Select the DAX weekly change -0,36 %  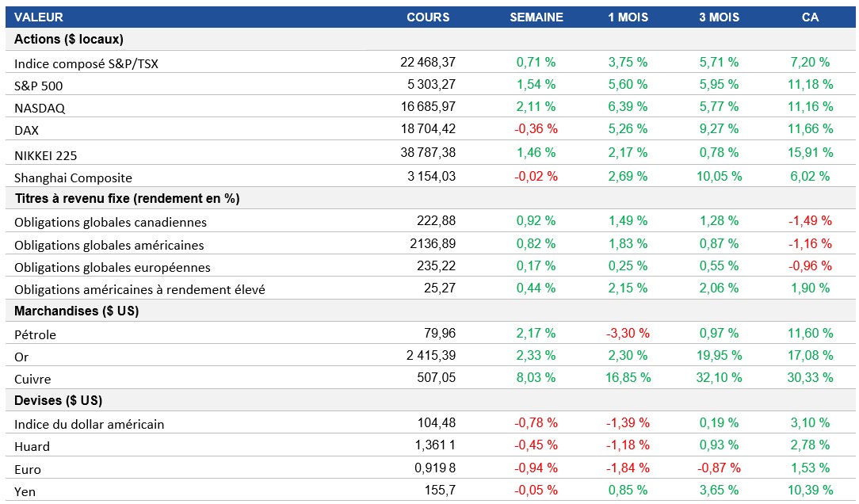point(536,128)
